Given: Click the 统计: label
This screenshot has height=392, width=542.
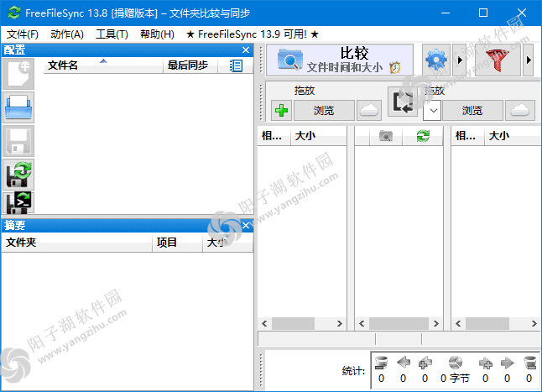Looking at the screenshot, I should click(x=353, y=371).
